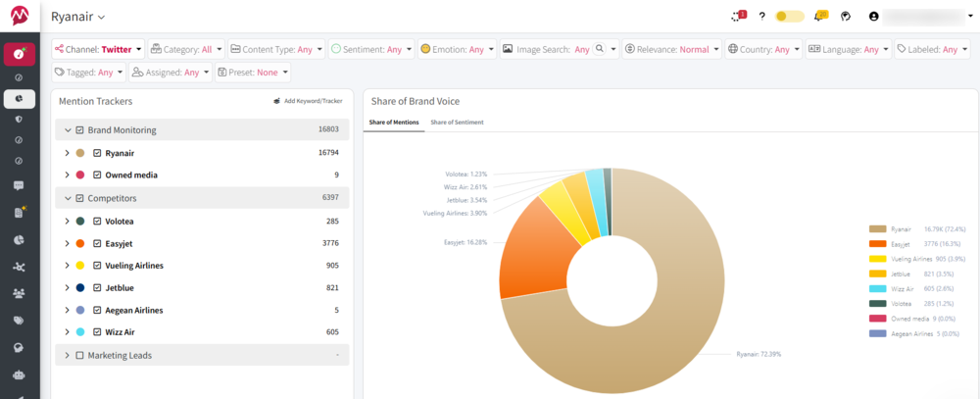980x399 pixels.
Task: Open notifications bell with 20 badge
Action: click(x=819, y=17)
